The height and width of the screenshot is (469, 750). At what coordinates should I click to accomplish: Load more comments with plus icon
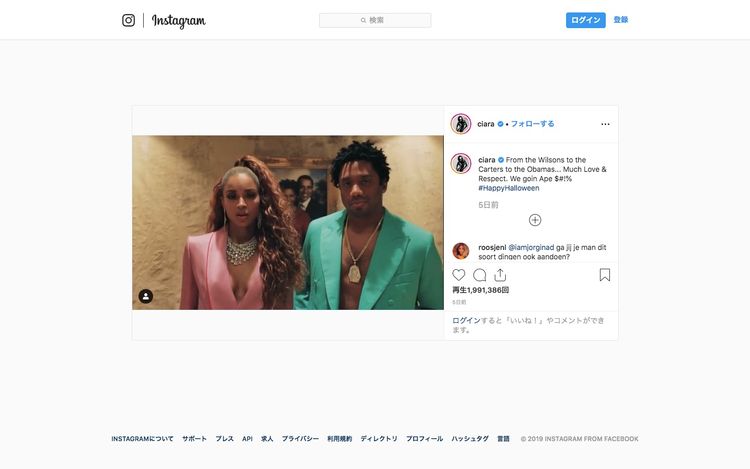coord(535,220)
